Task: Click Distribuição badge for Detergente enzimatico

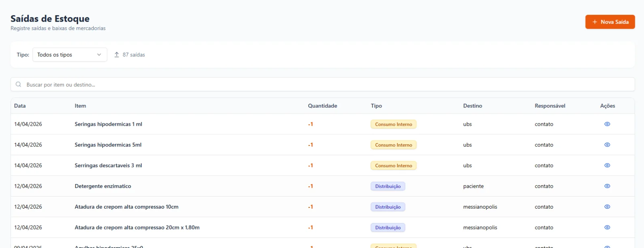Action: 388,186
